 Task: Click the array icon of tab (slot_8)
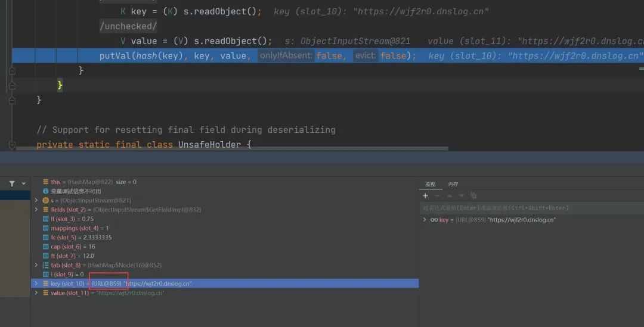[45, 265]
